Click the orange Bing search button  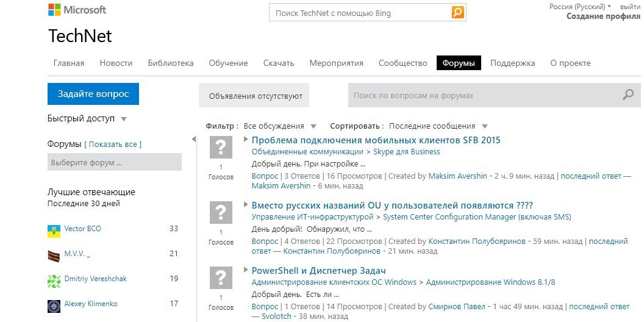[x=457, y=12]
